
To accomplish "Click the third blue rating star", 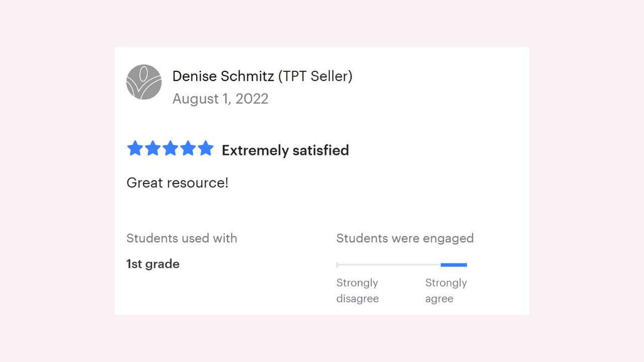I will 170,149.
